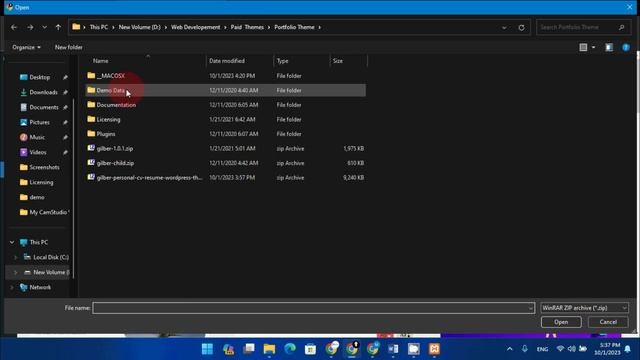This screenshot has width=640, height=360.
Task: Select gilber-personal-cv-resume-wordpress zip file
Action: click(x=226, y=178)
